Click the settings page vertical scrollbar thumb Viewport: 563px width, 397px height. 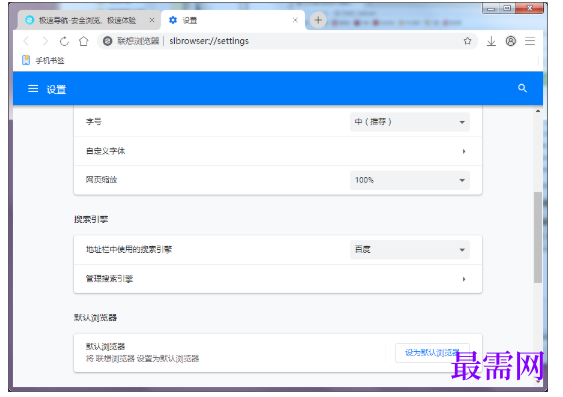[538, 238]
